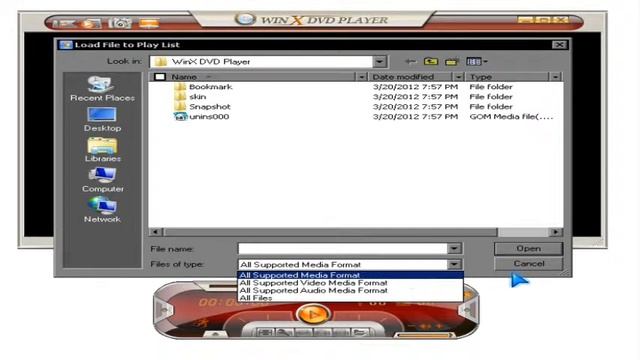640x360 pixels.
Task: Focus the File name input field
Action: (x=342, y=249)
